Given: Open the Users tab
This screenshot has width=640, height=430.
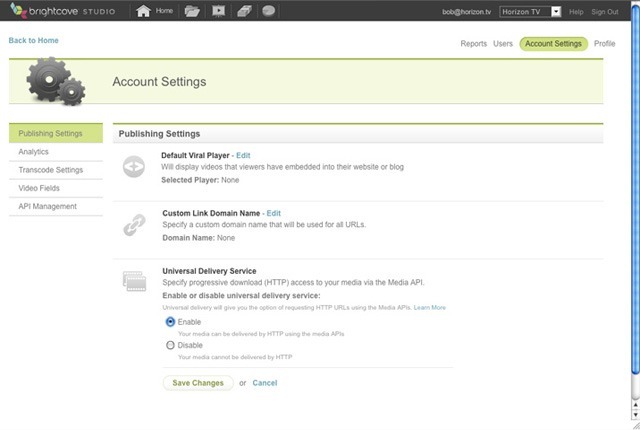Looking at the screenshot, I should pyautogui.click(x=503, y=44).
